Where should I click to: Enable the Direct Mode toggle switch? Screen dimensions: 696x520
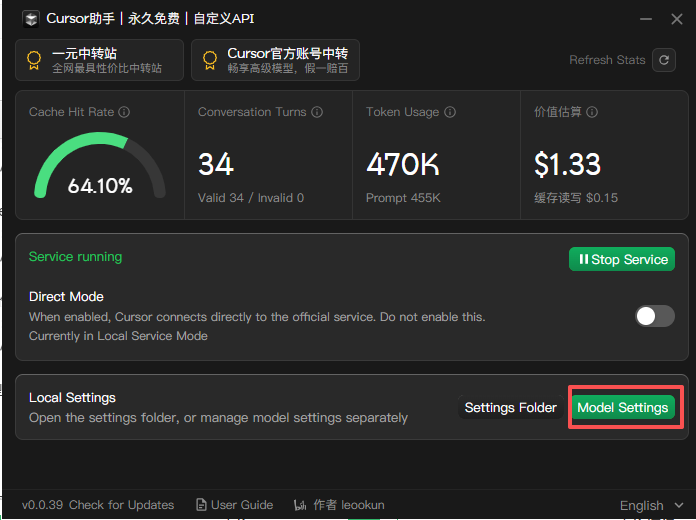click(x=655, y=316)
